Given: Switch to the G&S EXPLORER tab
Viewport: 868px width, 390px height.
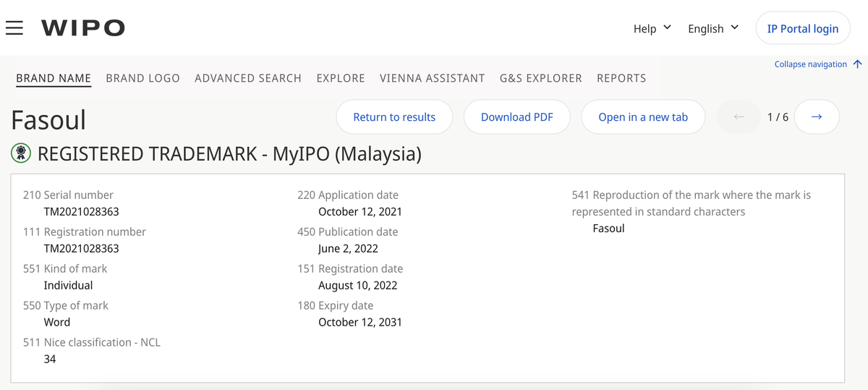Looking at the screenshot, I should 541,78.
